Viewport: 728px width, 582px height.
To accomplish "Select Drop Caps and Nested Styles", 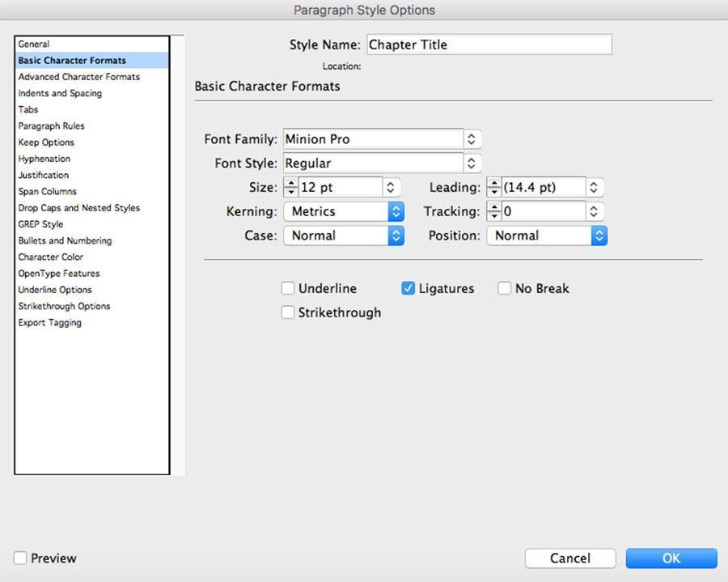I will (x=78, y=207).
